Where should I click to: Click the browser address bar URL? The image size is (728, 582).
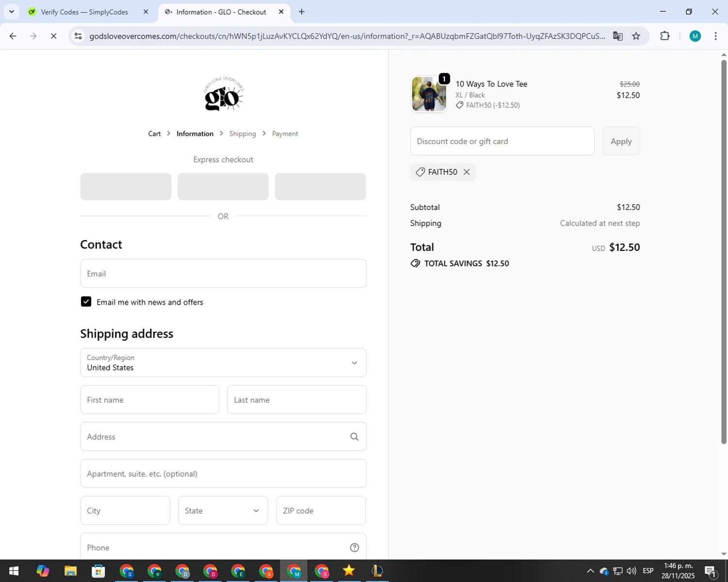(x=347, y=36)
